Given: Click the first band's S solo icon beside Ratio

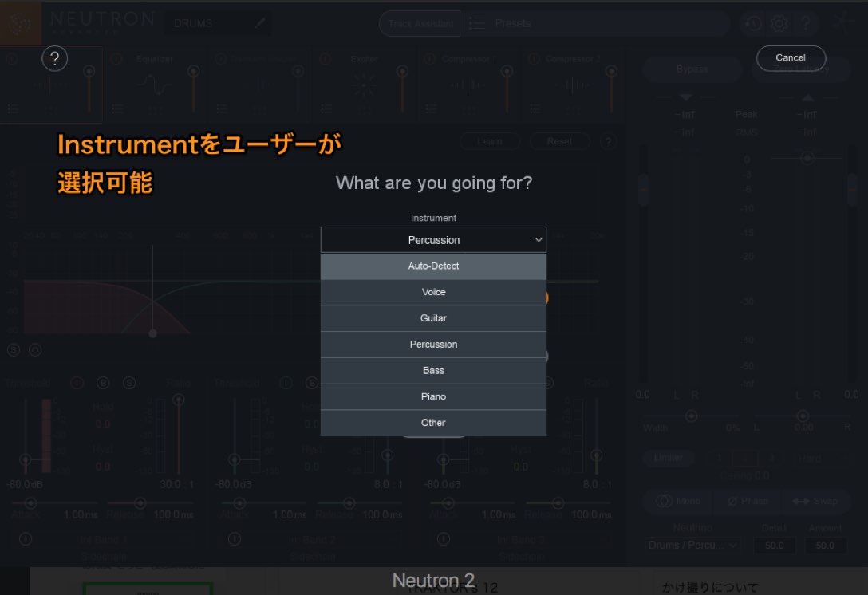Looking at the screenshot, I should (x=129, y=383).
